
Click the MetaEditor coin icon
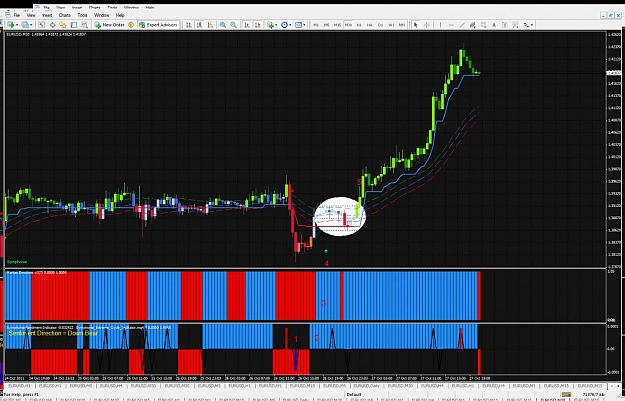131,25
